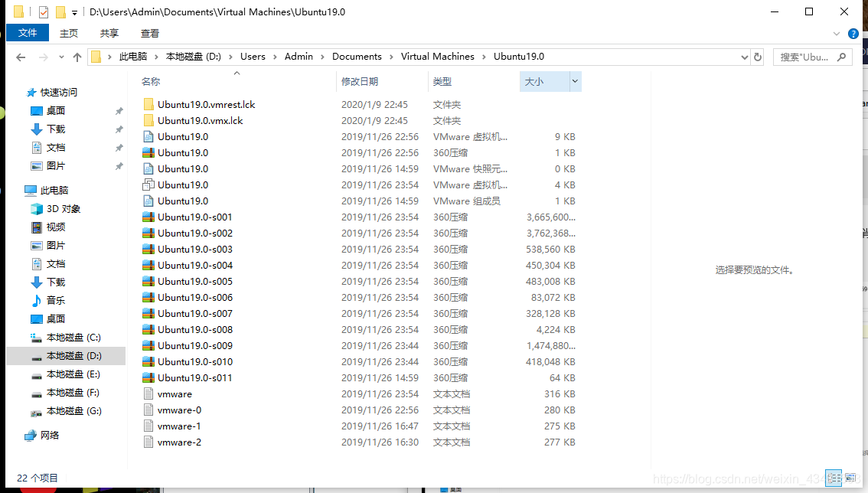Select the Ubuntu19.0-s006 archive icon
868x493 pixels.
point(148,297)
